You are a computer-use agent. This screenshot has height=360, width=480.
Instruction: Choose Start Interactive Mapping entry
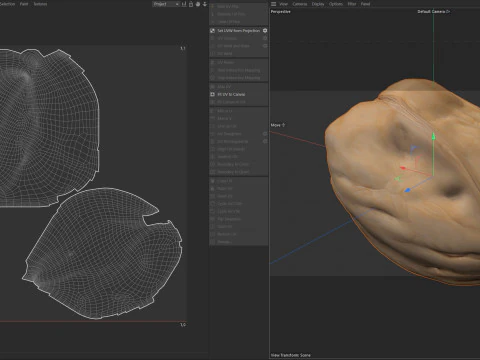239,70
